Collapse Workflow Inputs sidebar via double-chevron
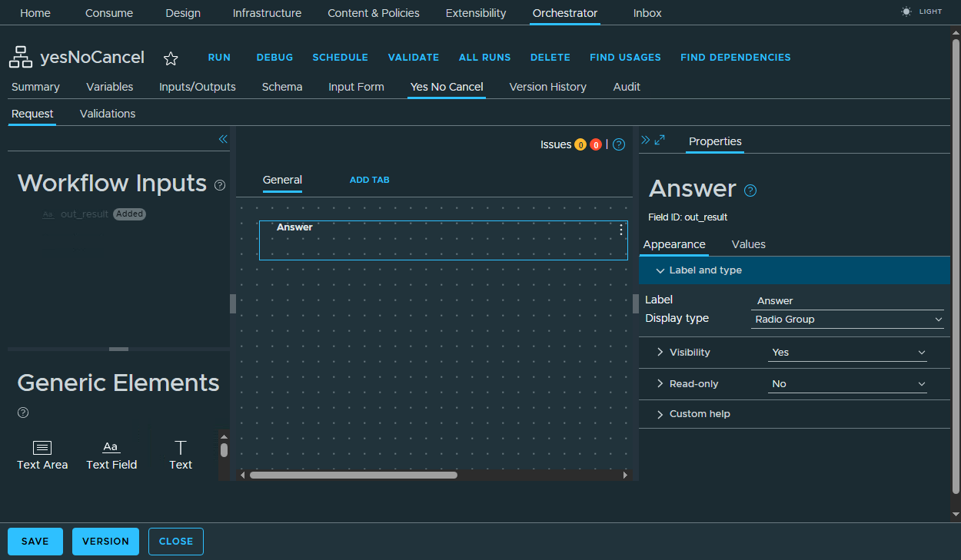 222,139
